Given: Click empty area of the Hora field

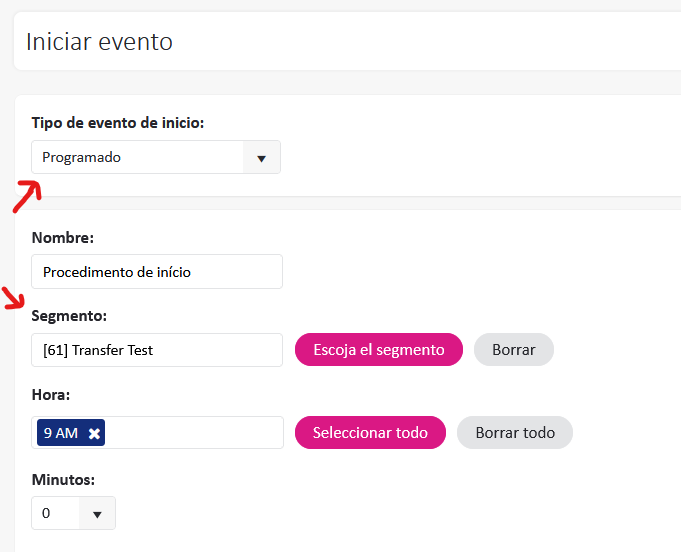Looking at the screenshot, I should [x=195, y=433].
